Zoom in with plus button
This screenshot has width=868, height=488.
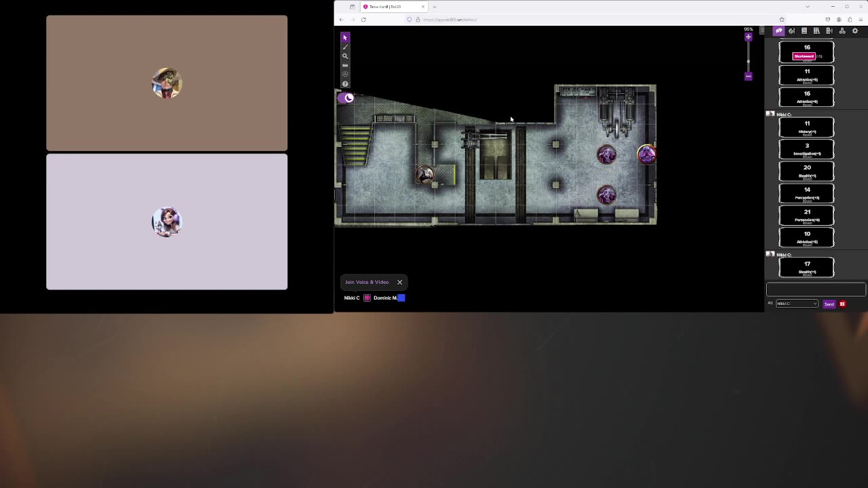pyautogui.click(x=748, y=37)
